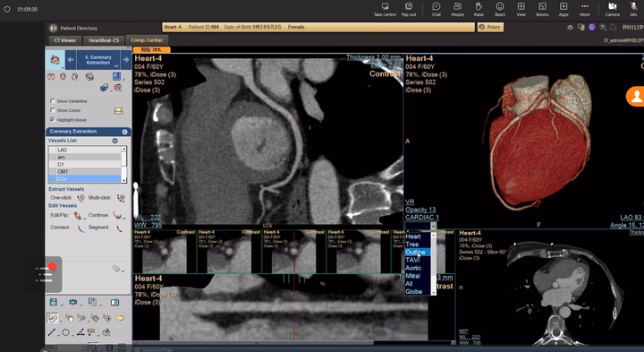The height and width of the screenshot is (352, 644).
Task: Click the open book report icon
Action: [x=114, y=302]
